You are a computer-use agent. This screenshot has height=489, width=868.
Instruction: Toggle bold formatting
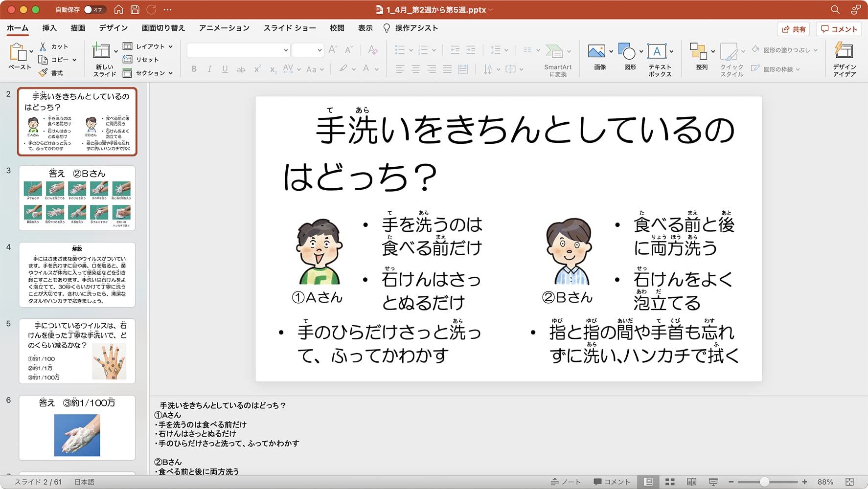[194, 69]
